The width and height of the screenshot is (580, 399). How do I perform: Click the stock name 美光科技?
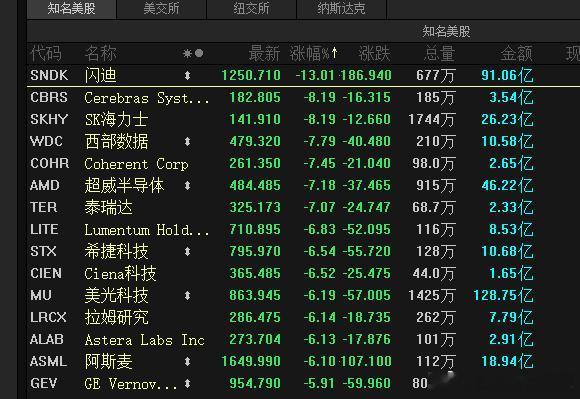click(x=117, y=295)
